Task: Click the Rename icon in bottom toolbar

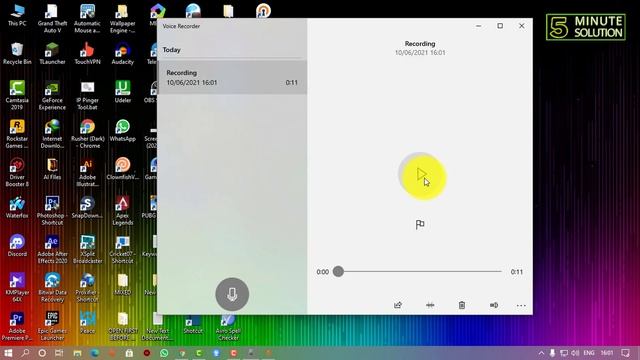Action: (x=493, y=305)
